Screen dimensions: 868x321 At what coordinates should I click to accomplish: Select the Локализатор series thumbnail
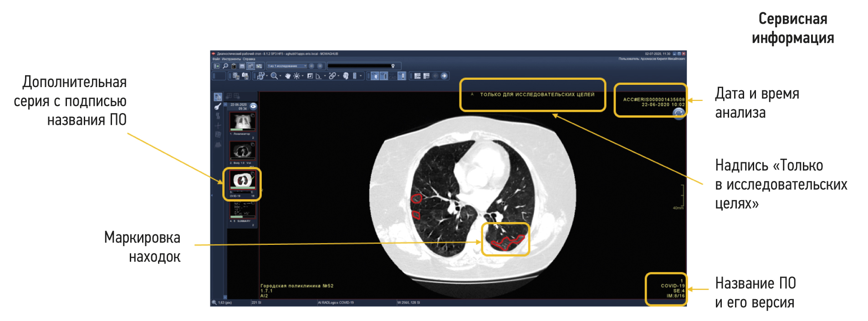242,122
